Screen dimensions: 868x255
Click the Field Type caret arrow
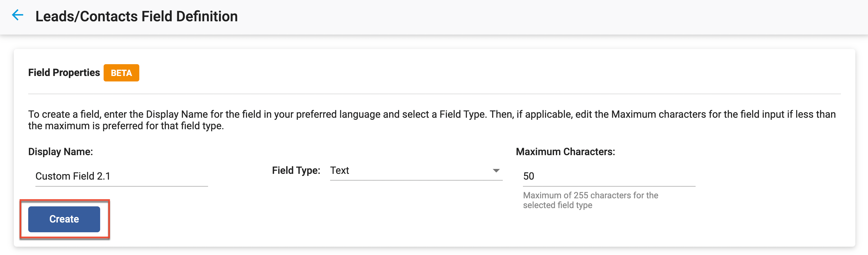click(496, 171)
